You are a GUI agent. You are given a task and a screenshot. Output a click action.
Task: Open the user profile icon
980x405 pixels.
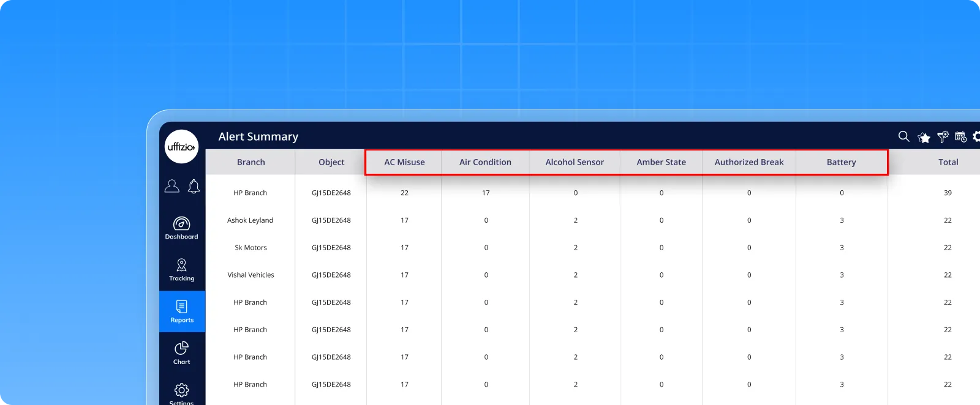click(x=172, y=186)
